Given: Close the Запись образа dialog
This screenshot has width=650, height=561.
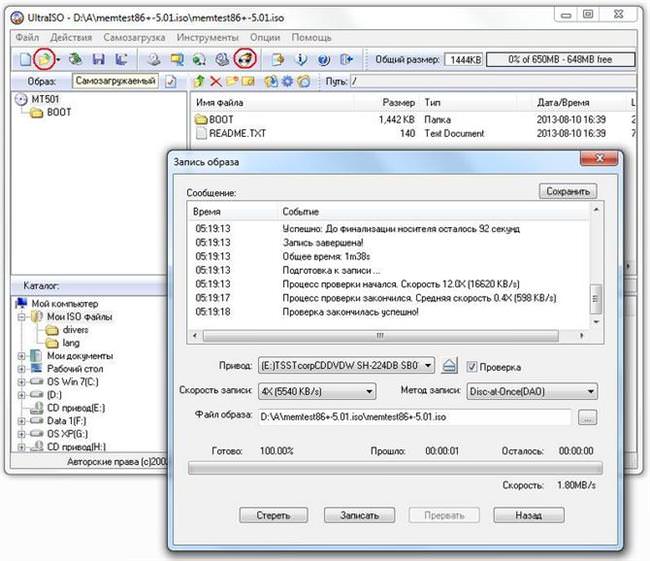Looking at the screenshot, I should (x=599, y=158).
